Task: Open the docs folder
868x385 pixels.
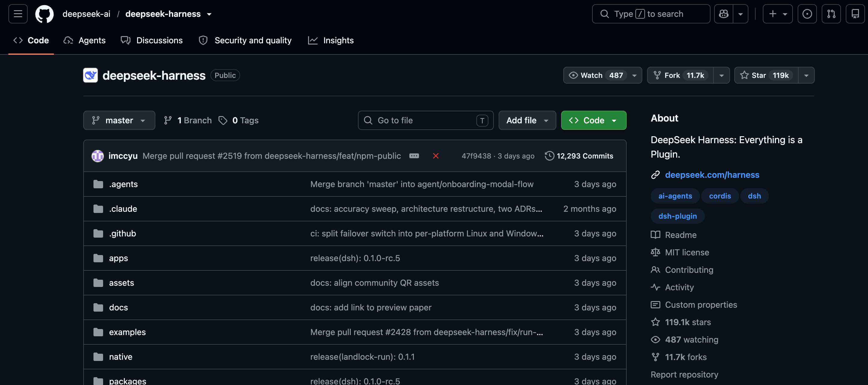Action: (118, 307)
